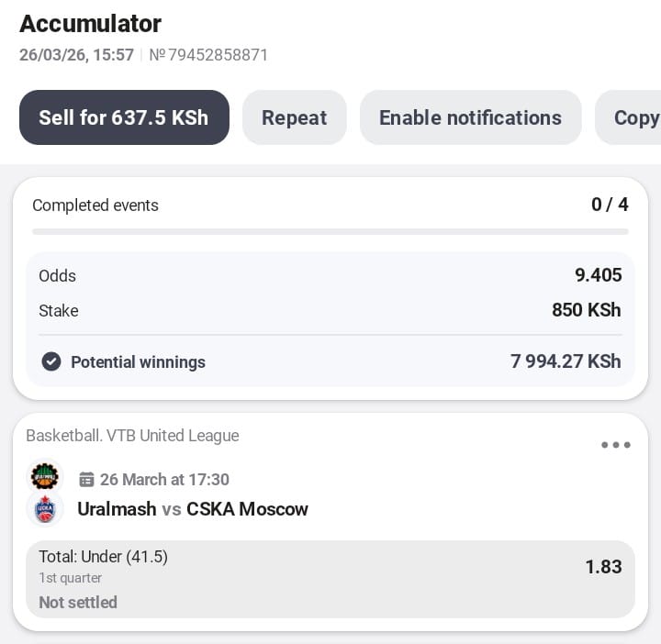Open Basketball VTB United League link
This screenshot has width=661, height=644.
132,436
